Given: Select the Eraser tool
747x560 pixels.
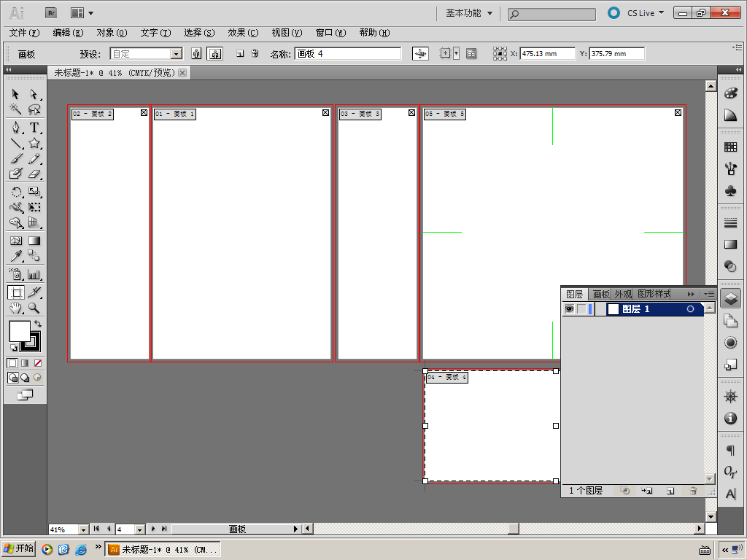Looking at the screenshot, I should 34,174.
